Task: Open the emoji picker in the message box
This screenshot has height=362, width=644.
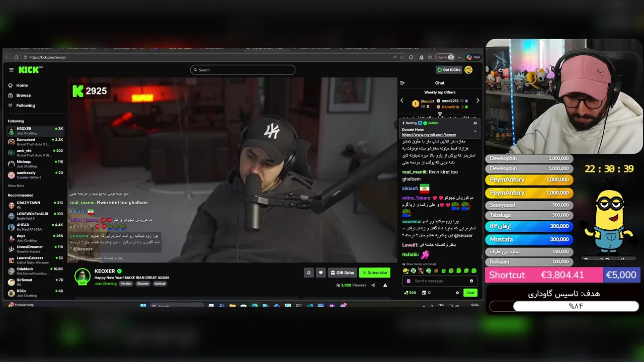Action: (471, 281)
